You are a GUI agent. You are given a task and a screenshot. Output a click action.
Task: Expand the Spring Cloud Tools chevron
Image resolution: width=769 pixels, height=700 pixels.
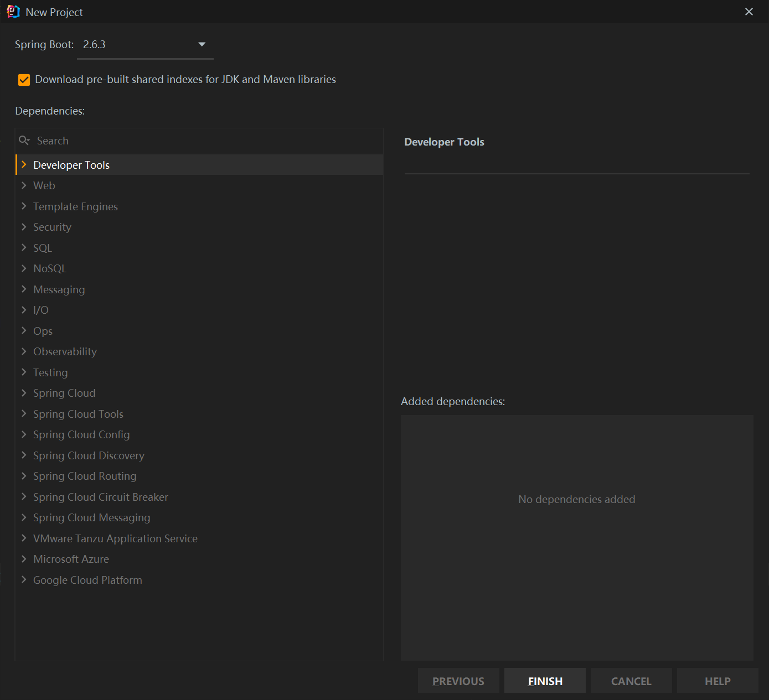pyautogui.click(x=24, y=414)
